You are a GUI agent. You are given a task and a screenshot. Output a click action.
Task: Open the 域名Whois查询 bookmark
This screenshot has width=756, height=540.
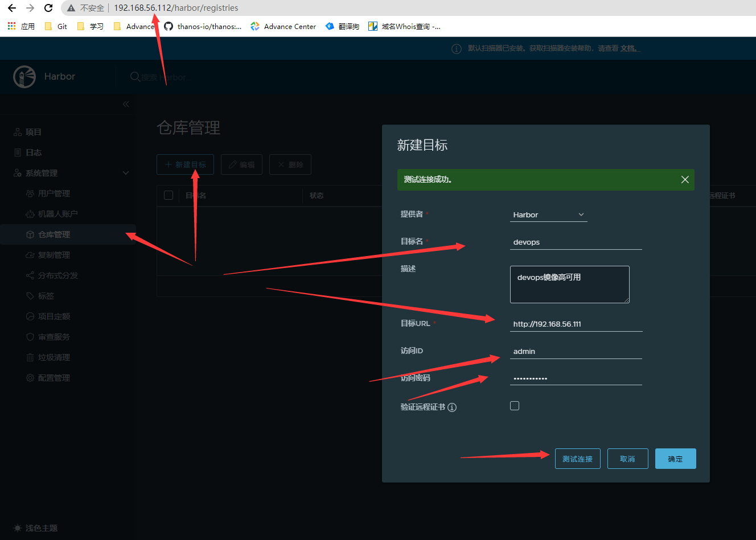[x=404, y=26]
